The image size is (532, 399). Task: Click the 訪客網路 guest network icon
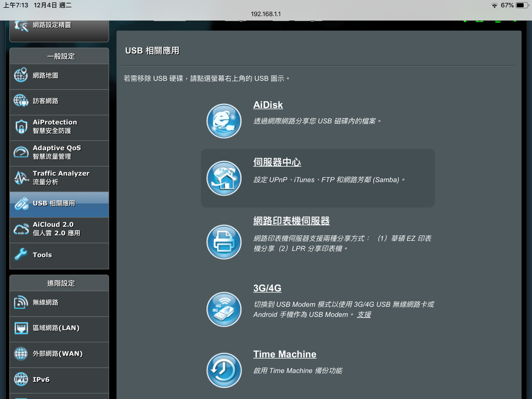(21, 101)
